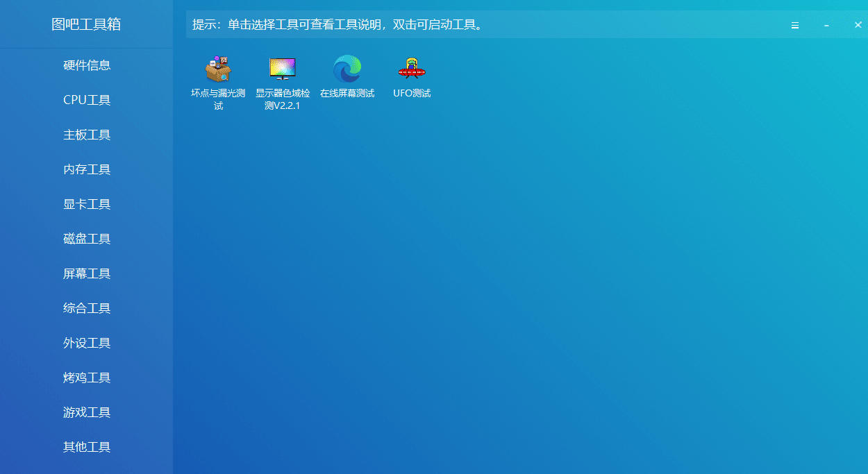This screenshot has width=868, height=474.
Task: Show the 磁盘工具 category
Action: pos(87,239)
